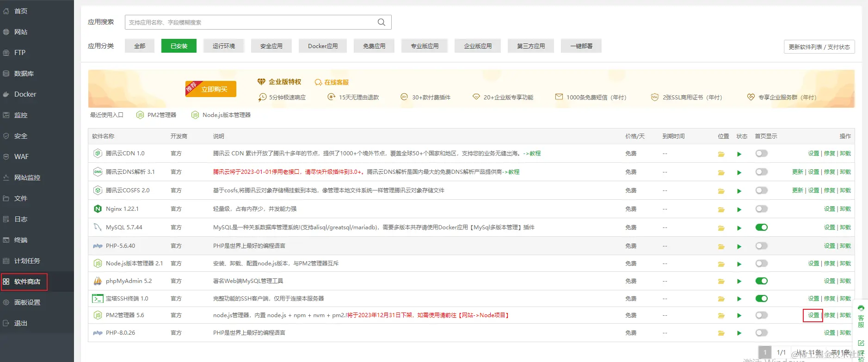Image resolution: width=868 pixels, height=362 pixels.
Task: Open PM2管理器 from recent entries
Action: (156, 115)
